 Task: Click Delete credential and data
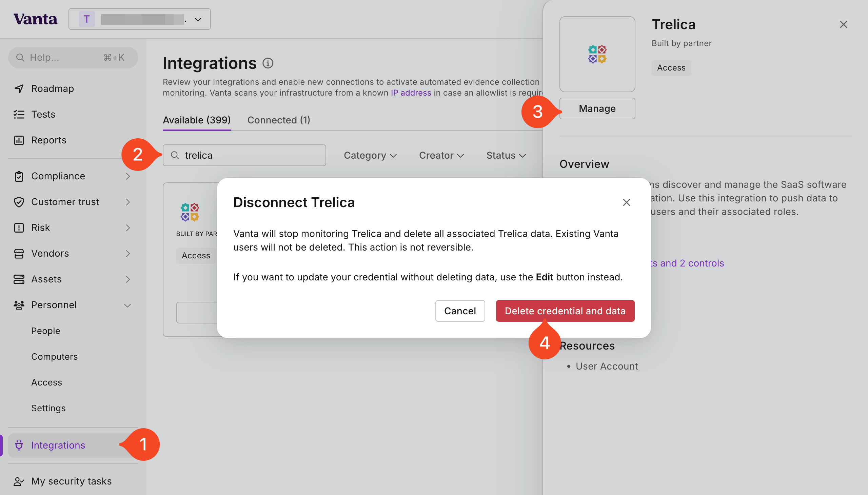coord(565,311)
